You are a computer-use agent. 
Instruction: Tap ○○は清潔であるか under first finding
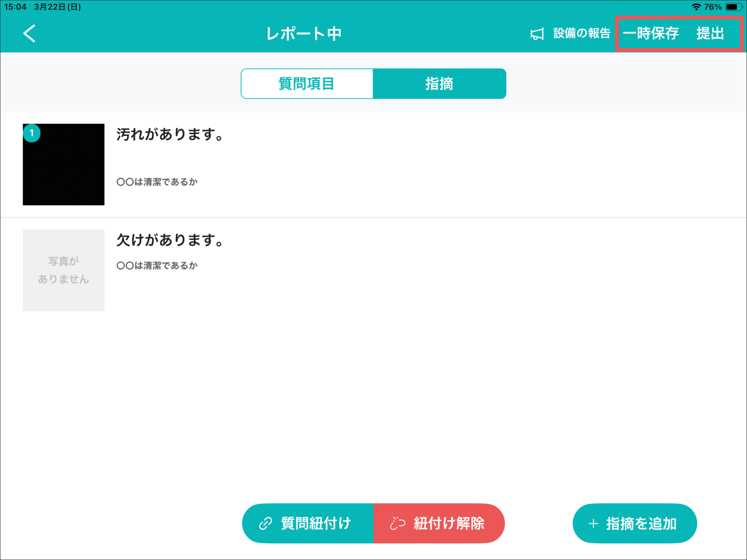click(x=157, y=182)
